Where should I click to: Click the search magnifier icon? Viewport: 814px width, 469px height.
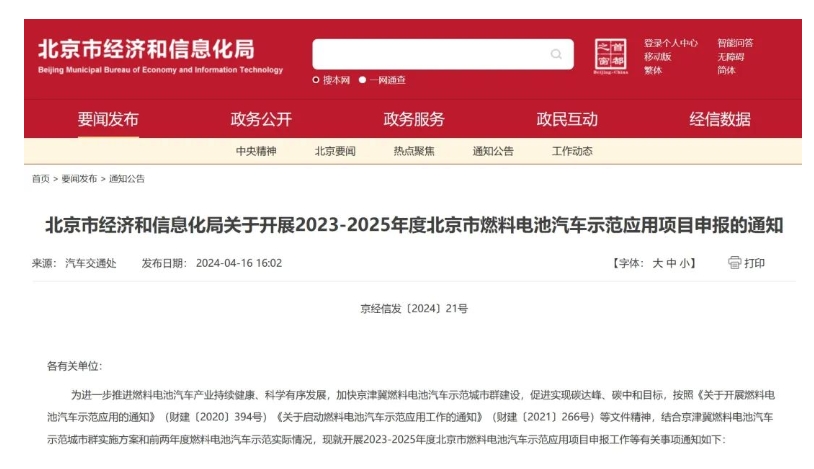[x=556, y=54]
